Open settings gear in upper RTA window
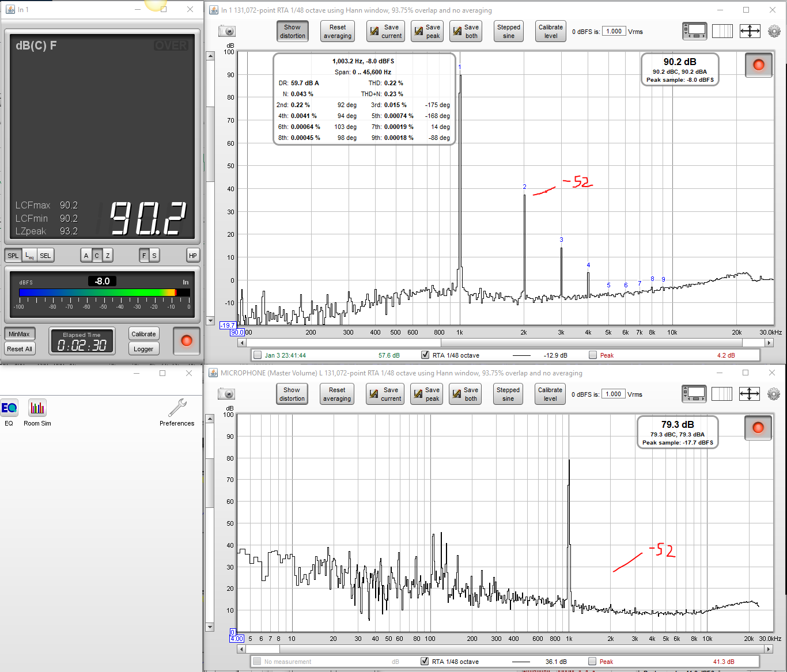 774,31
